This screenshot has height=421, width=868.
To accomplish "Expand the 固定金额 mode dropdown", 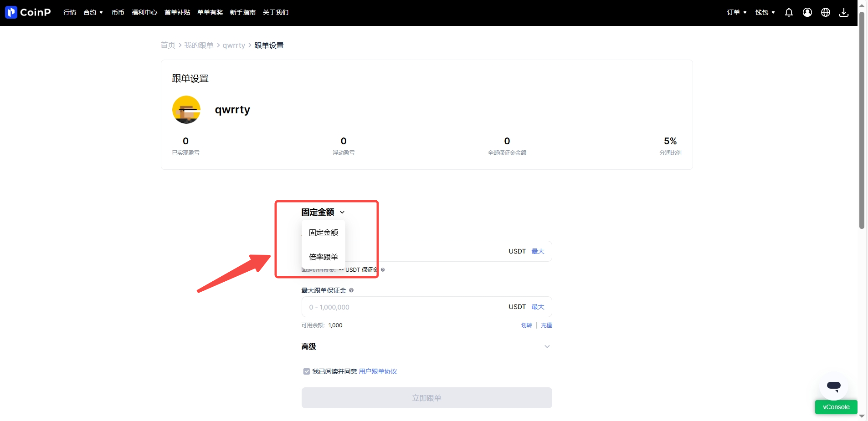I will (x=323, y=212).
